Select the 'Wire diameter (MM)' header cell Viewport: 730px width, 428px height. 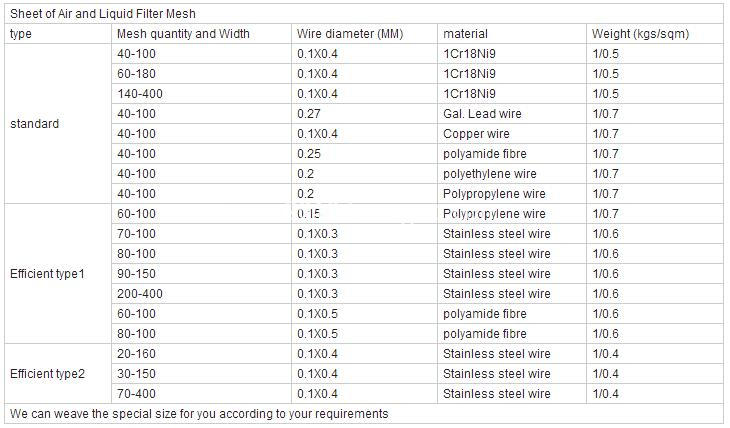pos(349,34)
